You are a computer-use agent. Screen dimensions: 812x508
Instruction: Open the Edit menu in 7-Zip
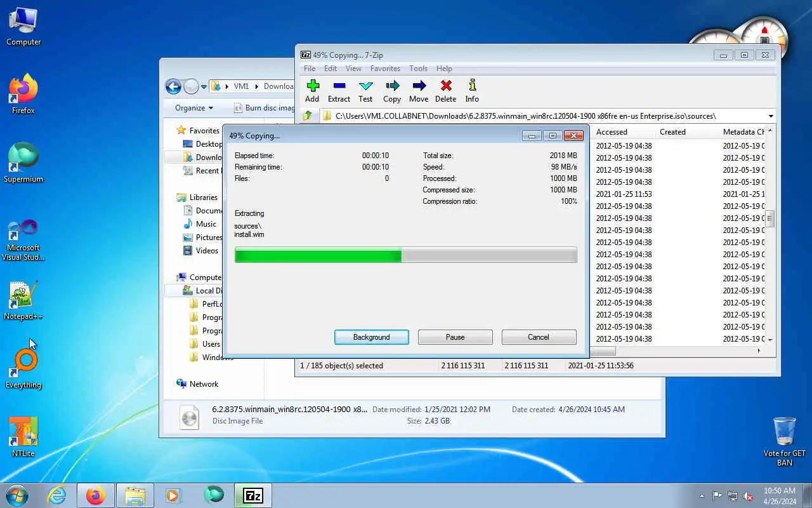point(331,69)
